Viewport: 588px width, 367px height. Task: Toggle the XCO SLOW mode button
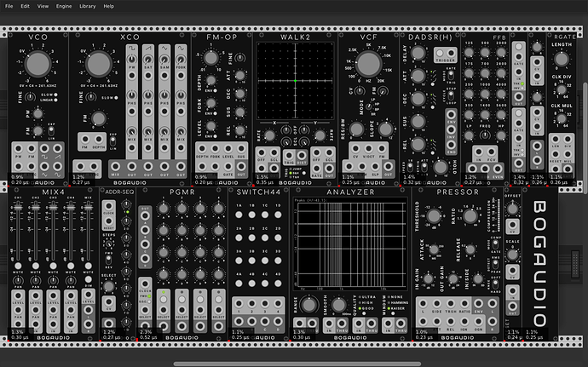116,98
